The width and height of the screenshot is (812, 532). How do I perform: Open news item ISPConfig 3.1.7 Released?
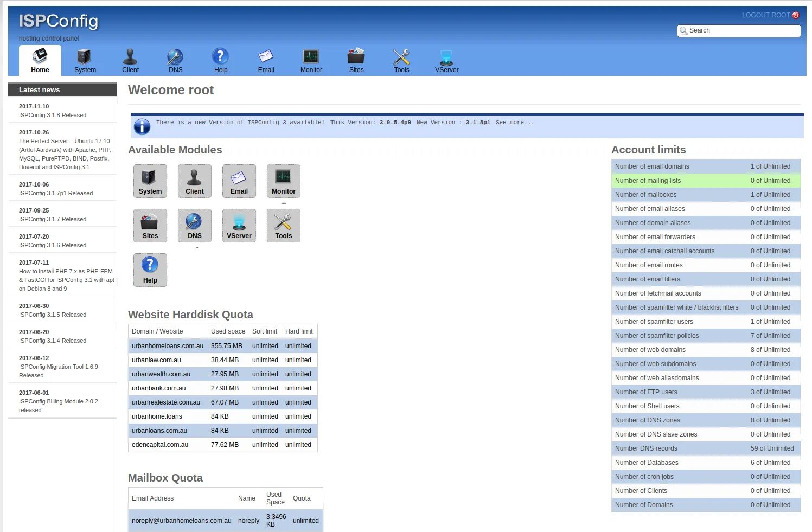53,219
